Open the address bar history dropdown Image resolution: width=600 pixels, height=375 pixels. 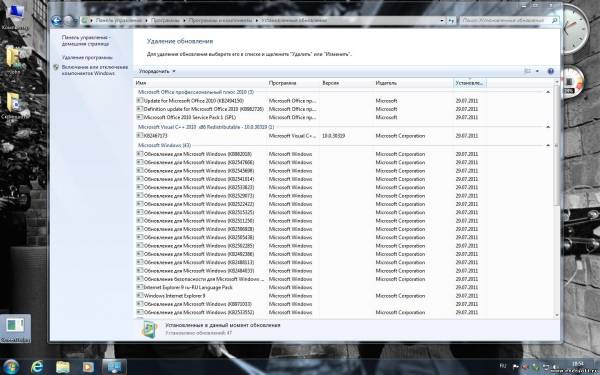(442, 20)
